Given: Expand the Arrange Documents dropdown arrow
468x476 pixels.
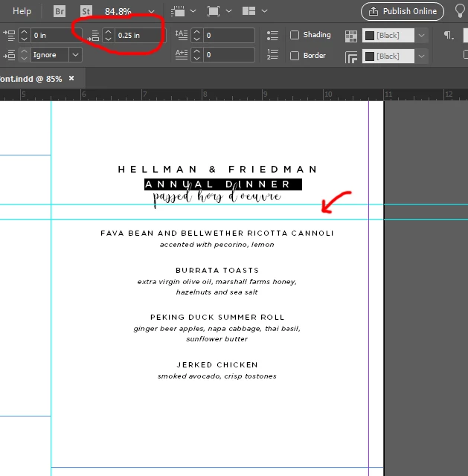Looking at the screenshot, I should coord(265,11).
